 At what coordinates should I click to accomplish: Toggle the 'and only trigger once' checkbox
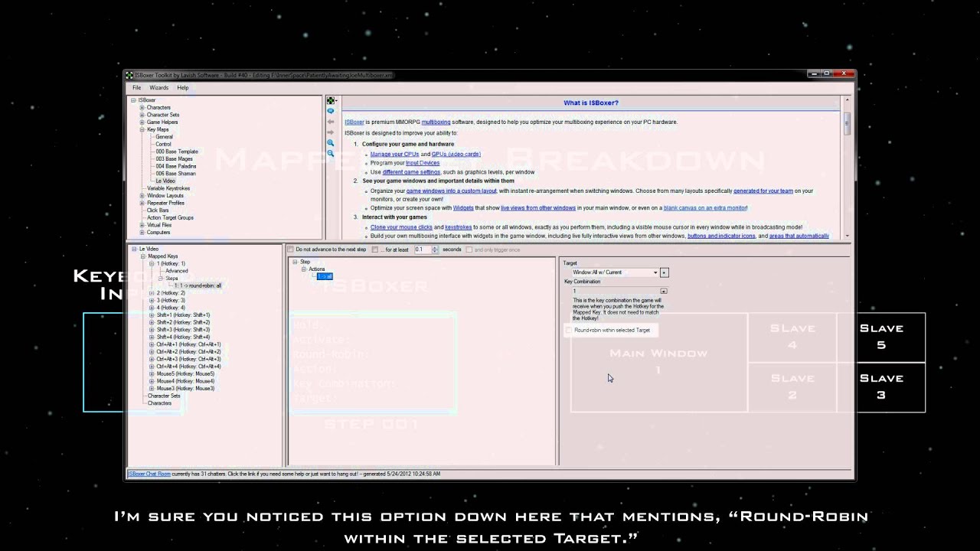click(469, 249)
